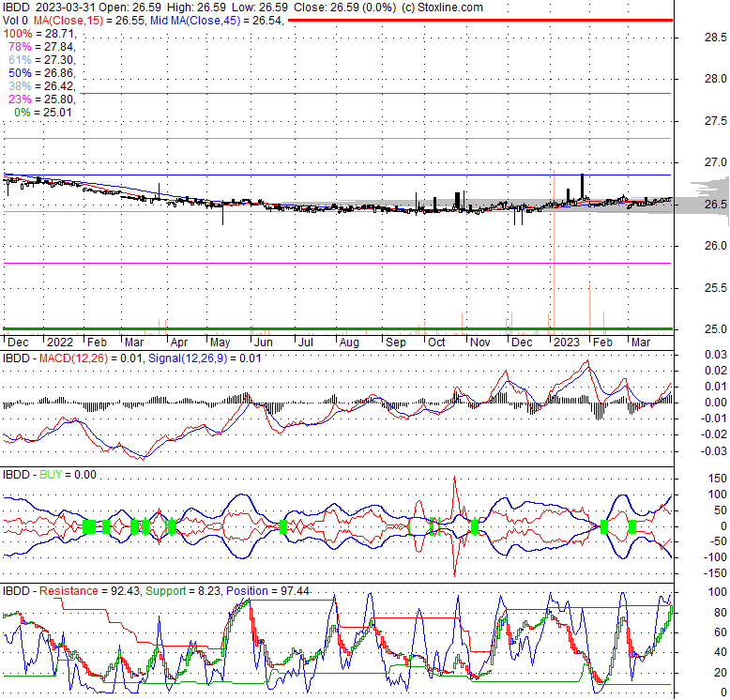Click the -0.03 MACD axis label

pos(714,451)
